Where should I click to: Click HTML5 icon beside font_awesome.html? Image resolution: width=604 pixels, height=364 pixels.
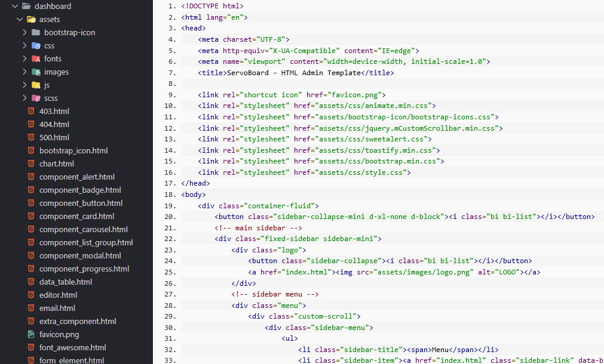pos(31,347)
